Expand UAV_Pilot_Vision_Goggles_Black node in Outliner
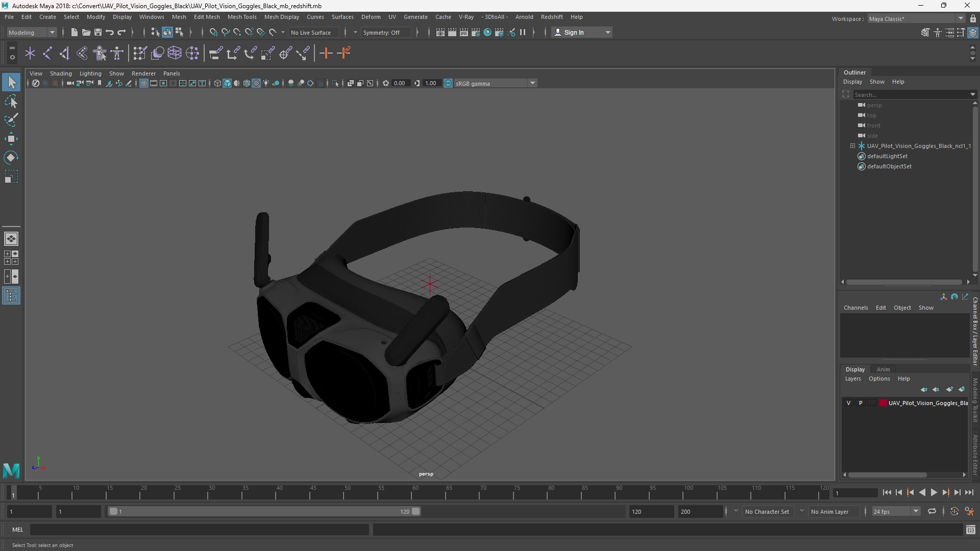 852,146
